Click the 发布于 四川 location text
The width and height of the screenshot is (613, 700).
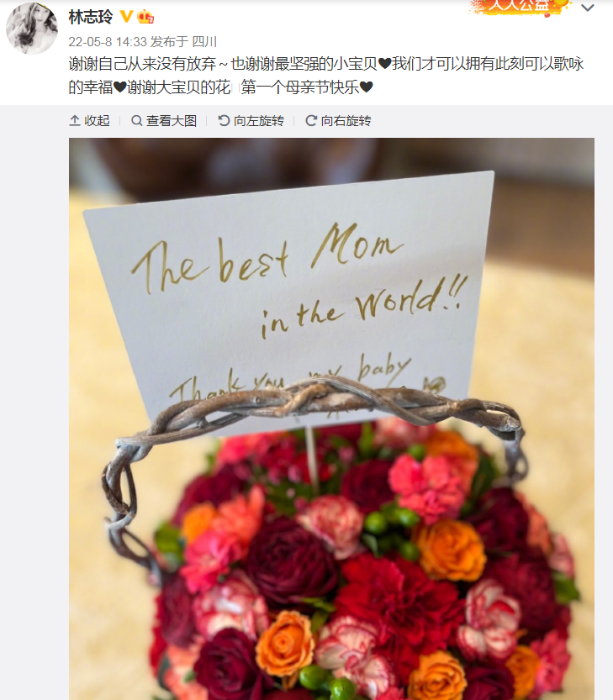click(x=183, y=42)
